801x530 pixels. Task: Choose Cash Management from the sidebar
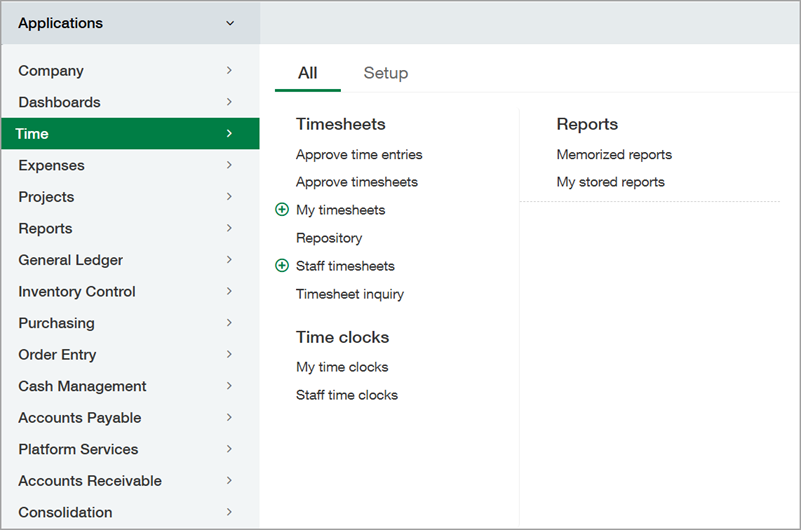point(82,386)
